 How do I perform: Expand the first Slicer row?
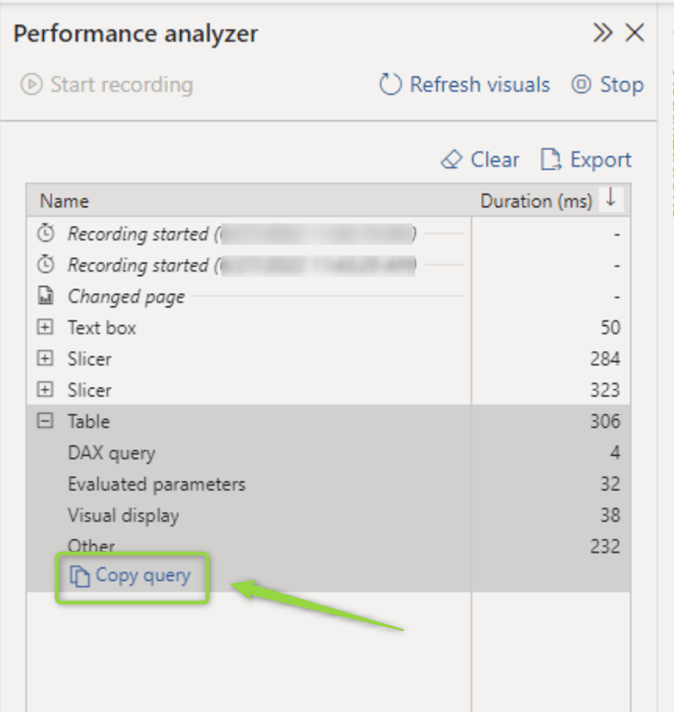45,359
